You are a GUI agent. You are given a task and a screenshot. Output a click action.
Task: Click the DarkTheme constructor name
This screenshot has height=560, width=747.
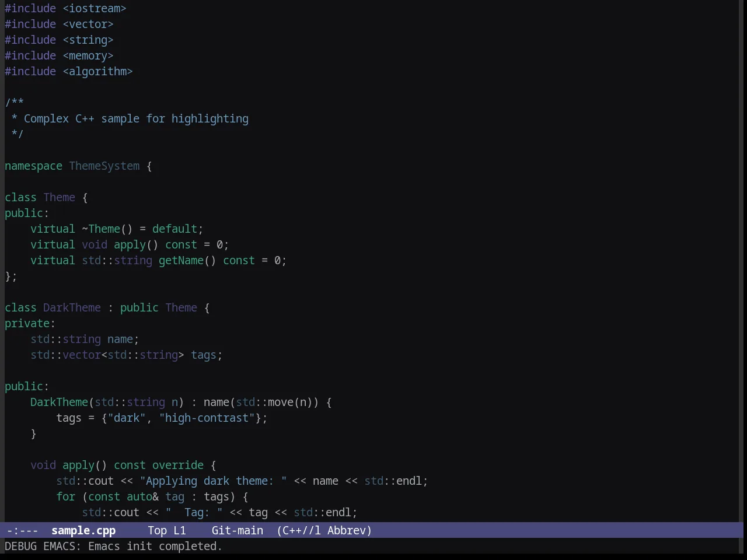click(x=59, y=402)
